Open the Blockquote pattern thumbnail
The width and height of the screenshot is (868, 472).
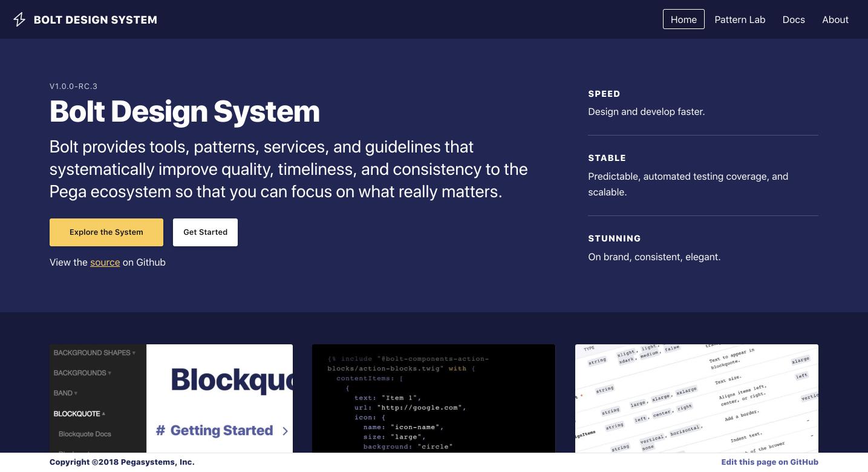[x=171, y=399]
